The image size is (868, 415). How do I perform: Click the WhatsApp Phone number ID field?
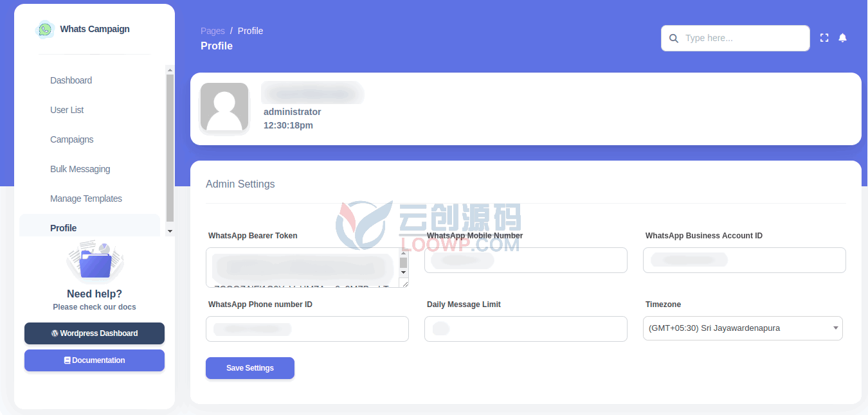point(307,329)
